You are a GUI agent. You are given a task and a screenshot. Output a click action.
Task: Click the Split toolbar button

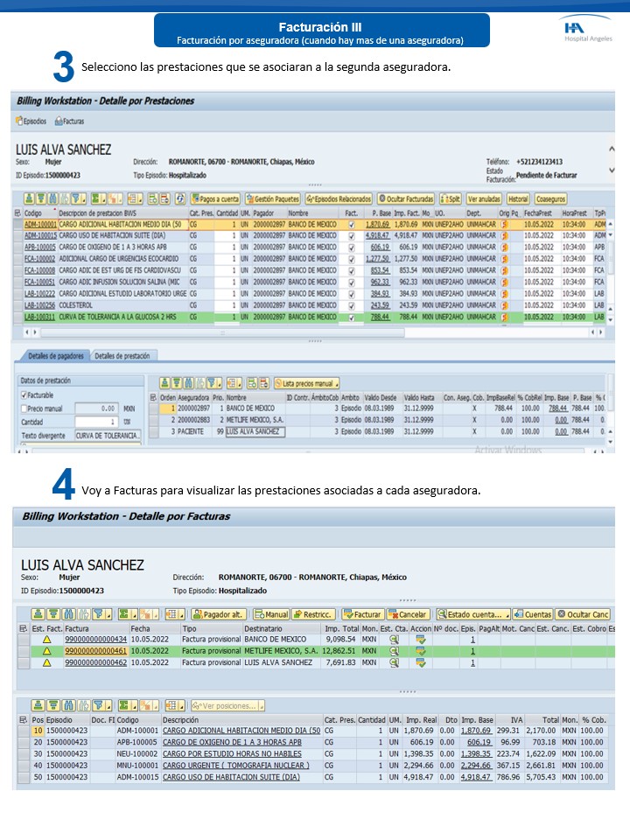(450, 199)
